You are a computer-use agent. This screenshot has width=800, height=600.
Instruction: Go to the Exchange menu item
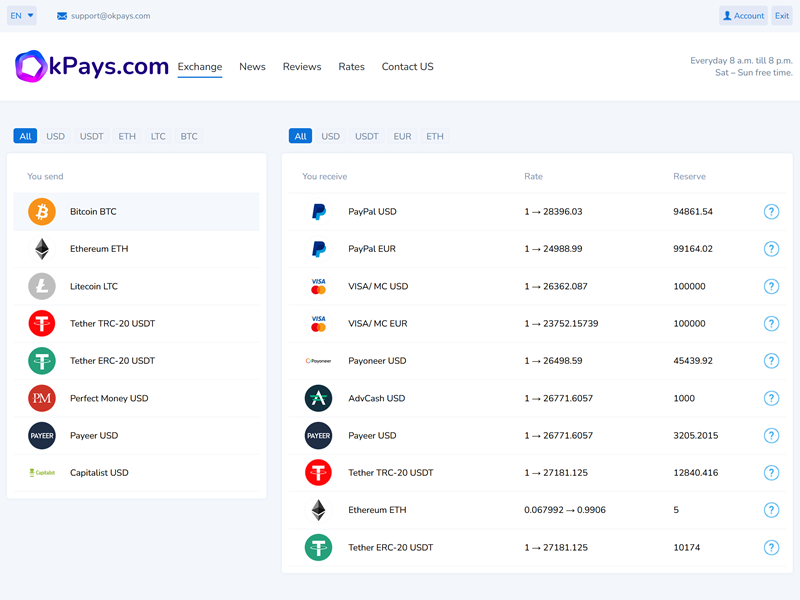(200, 67)
